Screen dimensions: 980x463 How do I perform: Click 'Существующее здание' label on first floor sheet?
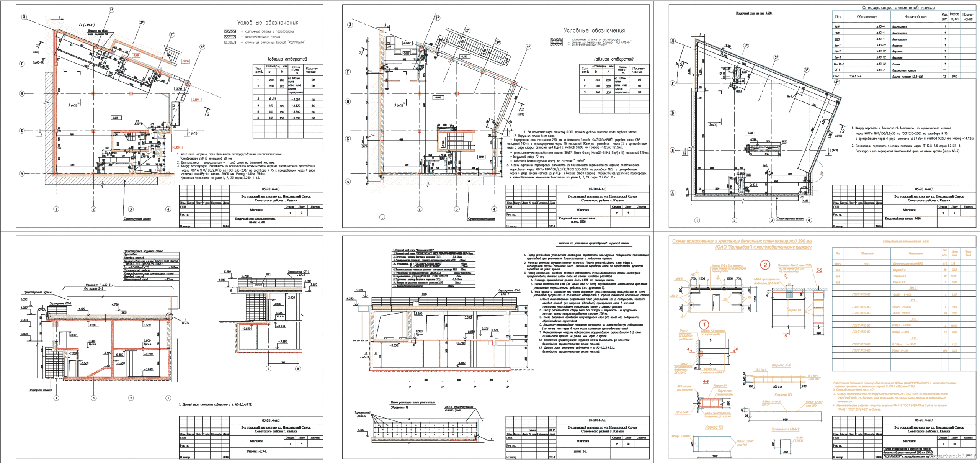[482, 219]
